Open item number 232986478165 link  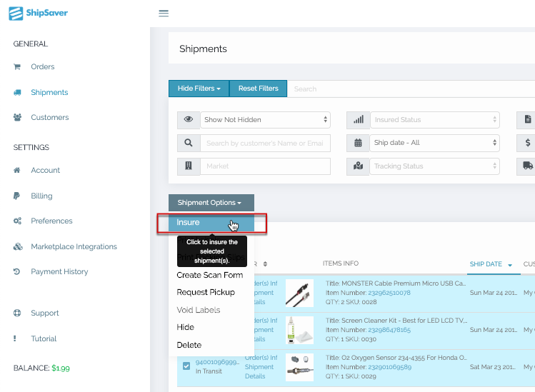[389, 330]
